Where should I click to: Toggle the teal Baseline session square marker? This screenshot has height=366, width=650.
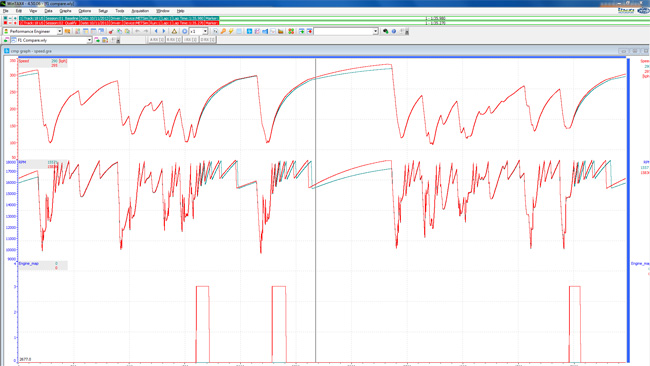[x=5, y=19]
